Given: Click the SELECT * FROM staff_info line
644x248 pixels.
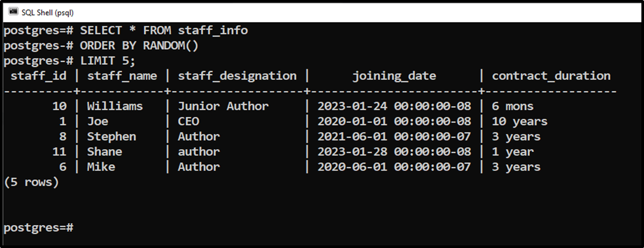Looking at the screenshot, I should [126, 30].
